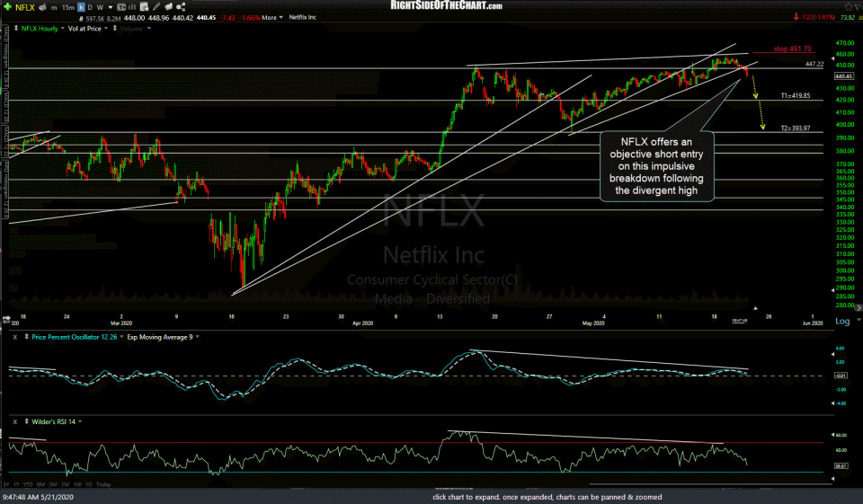Click the 447.22 price level label
The image size is (863, 504).
pyautogui.click(x=814, y=65)
